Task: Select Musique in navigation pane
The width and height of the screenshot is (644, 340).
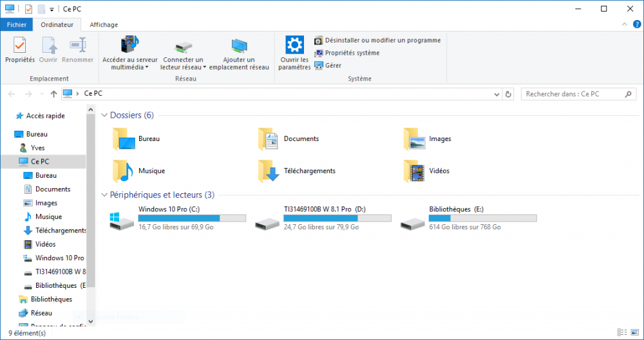Action: click(x=43, y=217)
